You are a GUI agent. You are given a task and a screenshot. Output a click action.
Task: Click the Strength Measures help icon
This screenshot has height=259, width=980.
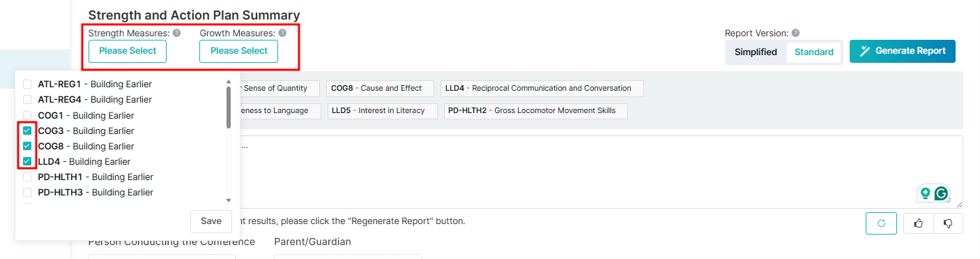[x=177, y=33]
